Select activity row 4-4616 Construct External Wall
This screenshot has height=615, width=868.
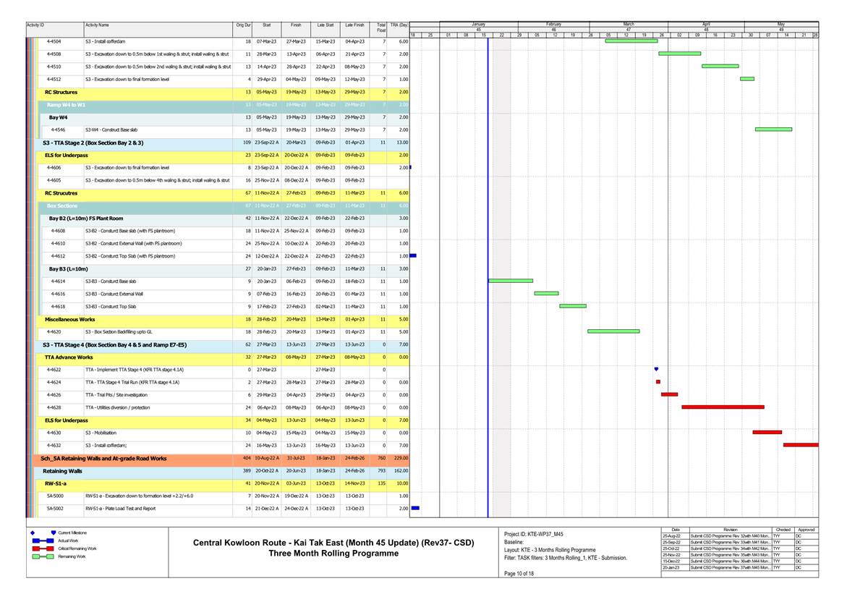[114, 294]
